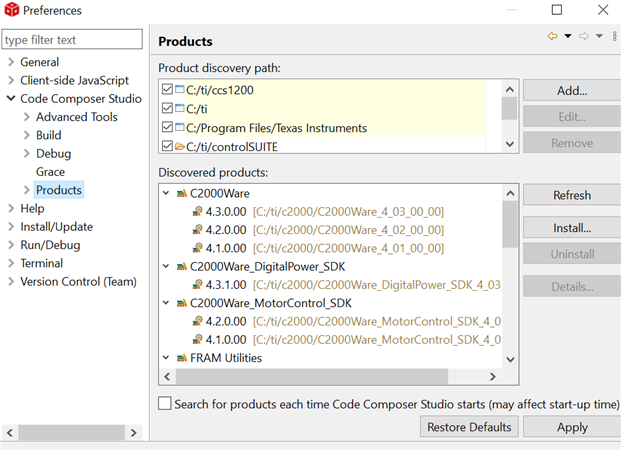Click the forward navigation arrow icon
The width and height of the screenshot is (621, 450).
(x=585, y=37)
